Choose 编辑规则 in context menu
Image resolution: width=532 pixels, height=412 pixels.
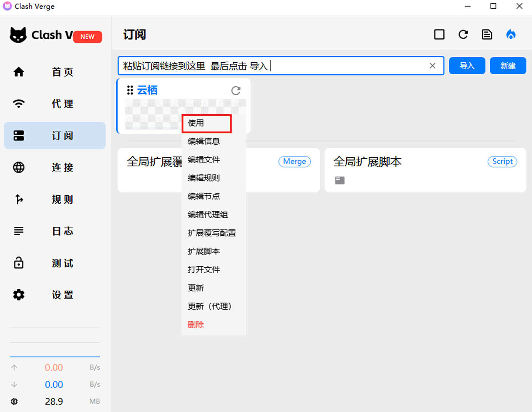(x=214, y=178)
